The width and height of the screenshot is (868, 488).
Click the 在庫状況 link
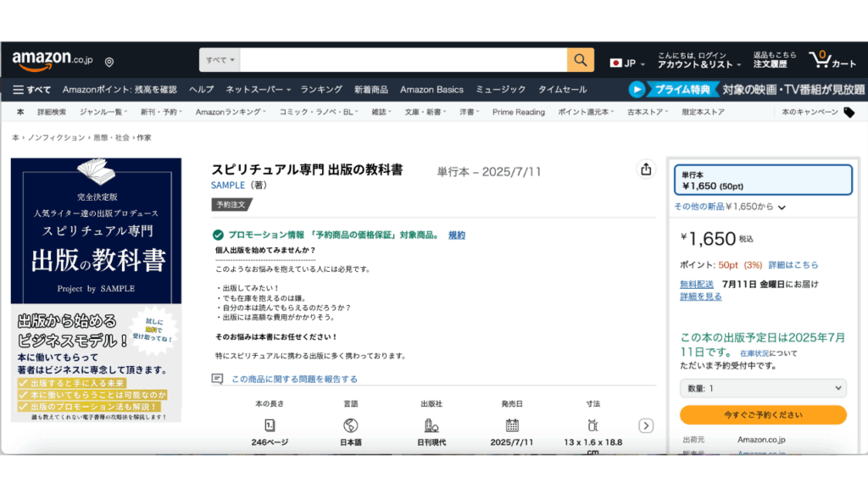(x=754, y=353)
